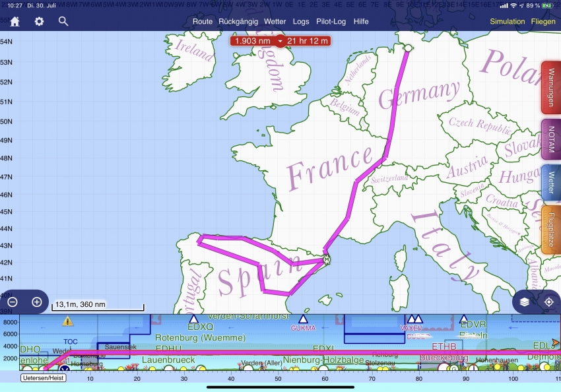The width and height of the screenshot is (561, 392).
Task: Tap the cellular signal bars in the status bar
Action: click(x=504, y=6)
